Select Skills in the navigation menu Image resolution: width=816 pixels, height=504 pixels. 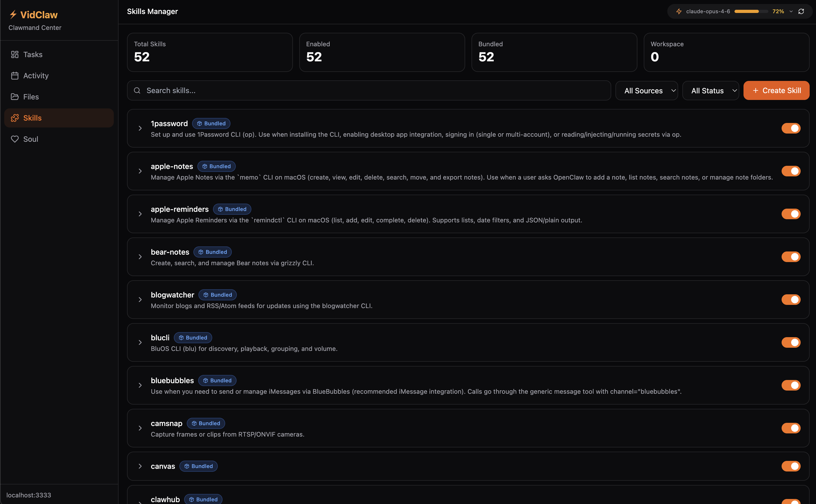pyautogui.click(x=32, y=118)
